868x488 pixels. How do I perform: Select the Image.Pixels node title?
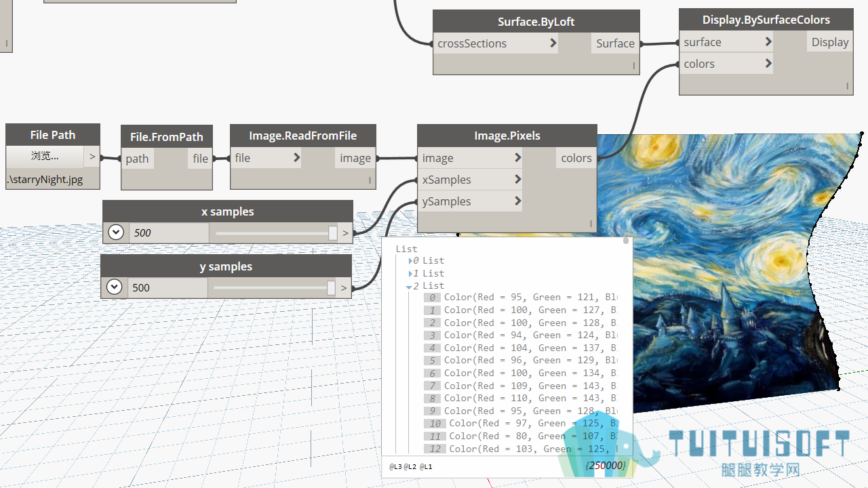[507, 136]
